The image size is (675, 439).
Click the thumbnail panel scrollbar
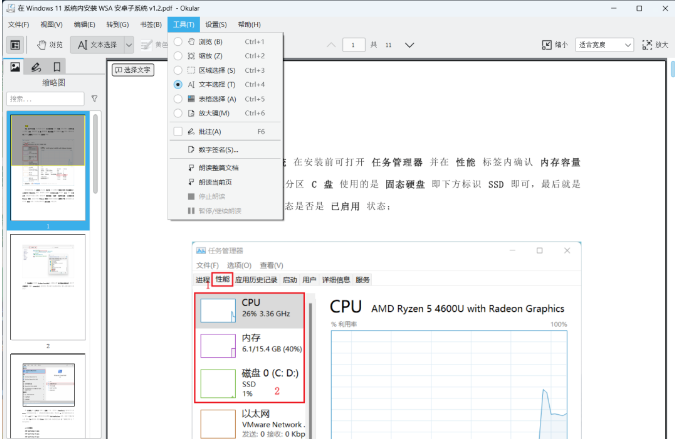[x=95, y=154]
